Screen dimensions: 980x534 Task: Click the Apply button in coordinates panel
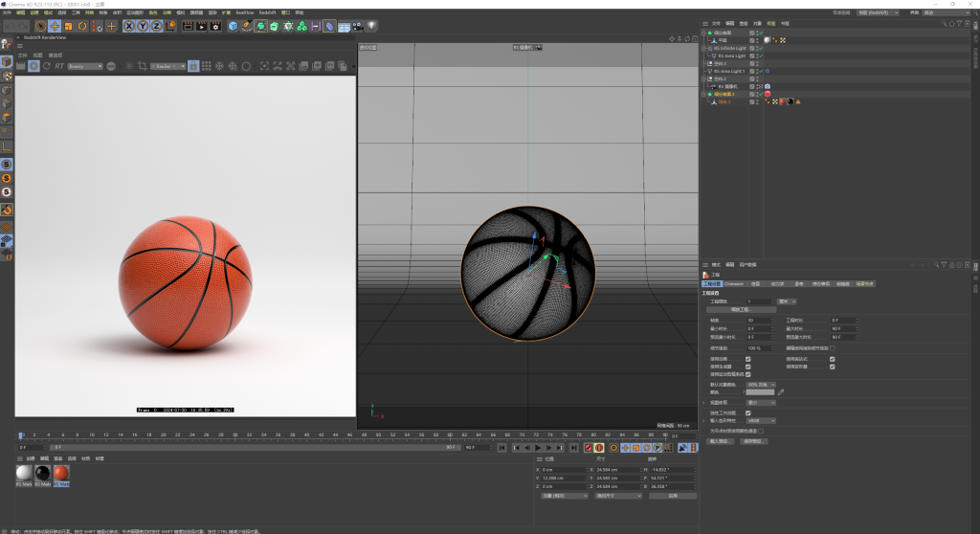pos(673,496)
